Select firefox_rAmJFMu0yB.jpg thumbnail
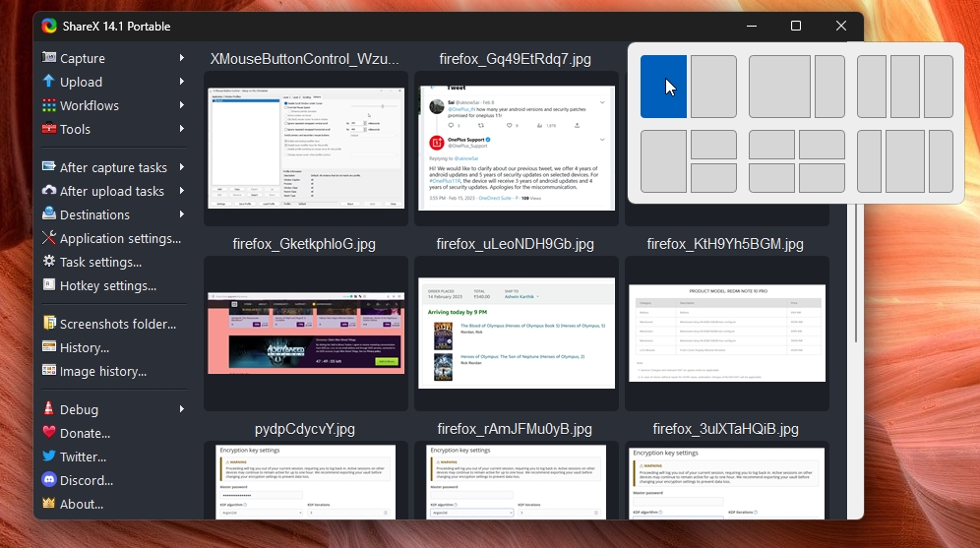The image size is (980, 548). [517, 482]
